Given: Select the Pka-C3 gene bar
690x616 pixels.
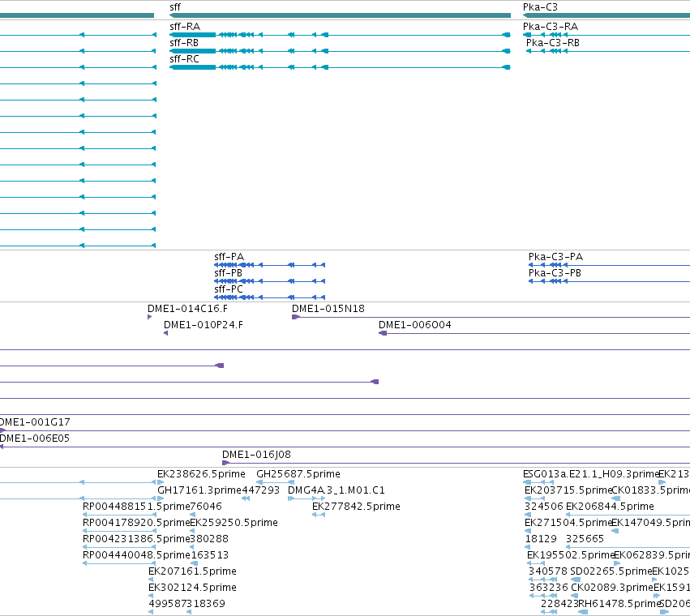Looking at the screenshot, I should (x=606, y=15).
